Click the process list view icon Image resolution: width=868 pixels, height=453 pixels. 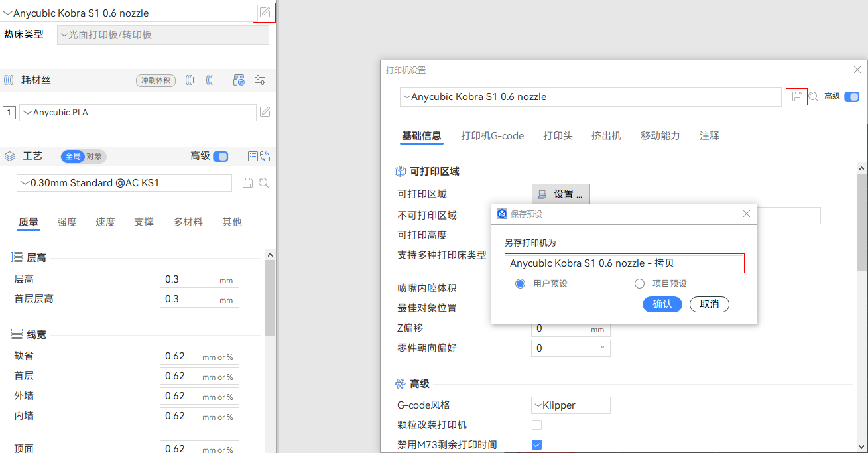pos(253,157)
